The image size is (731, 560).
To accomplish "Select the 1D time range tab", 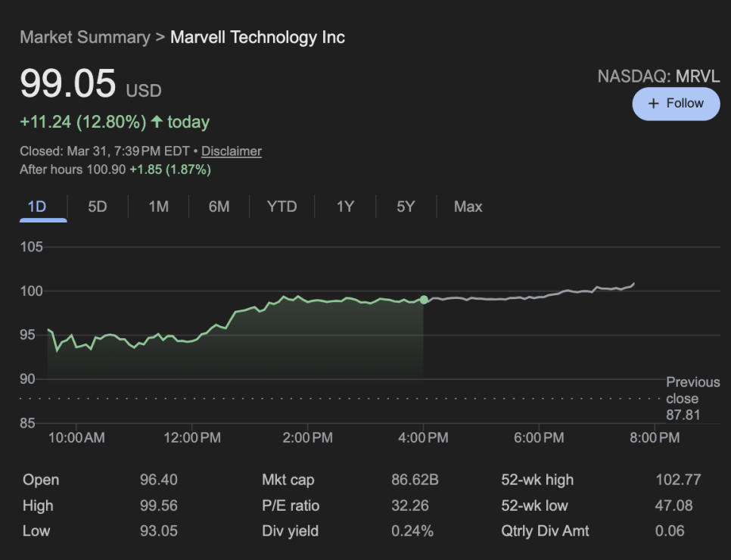I will (37, 207).
